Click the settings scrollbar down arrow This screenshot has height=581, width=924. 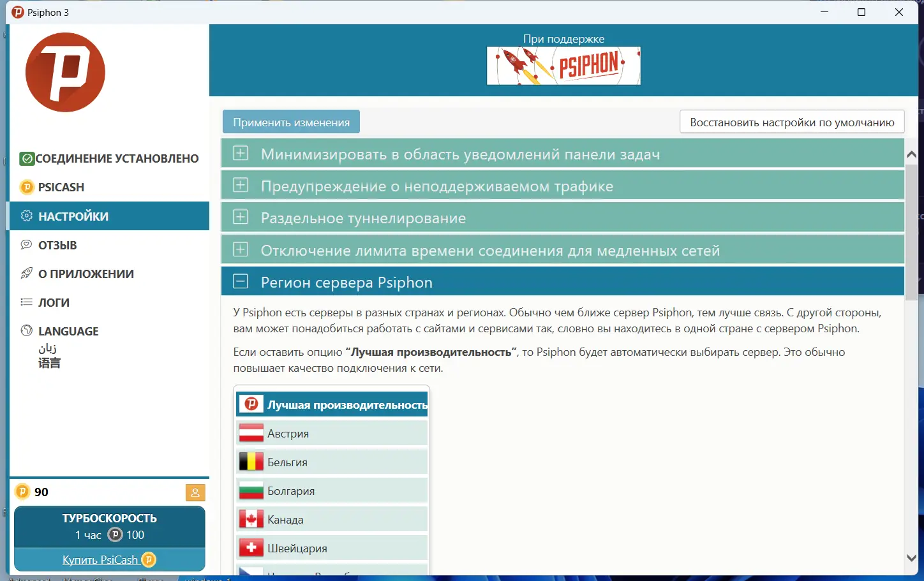click(x=911, y=558)
